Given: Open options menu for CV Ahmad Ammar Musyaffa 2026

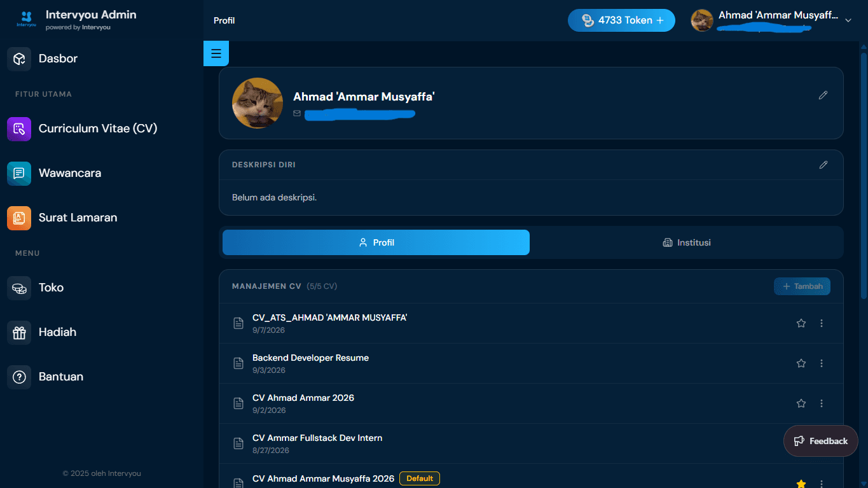Looking at the screenshot, I should point(822,484).
